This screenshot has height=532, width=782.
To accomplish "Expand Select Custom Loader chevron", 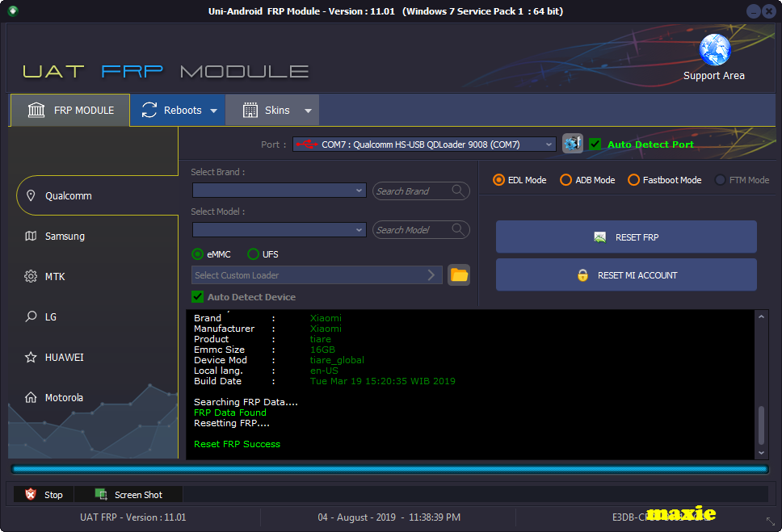I will (431, 274).
